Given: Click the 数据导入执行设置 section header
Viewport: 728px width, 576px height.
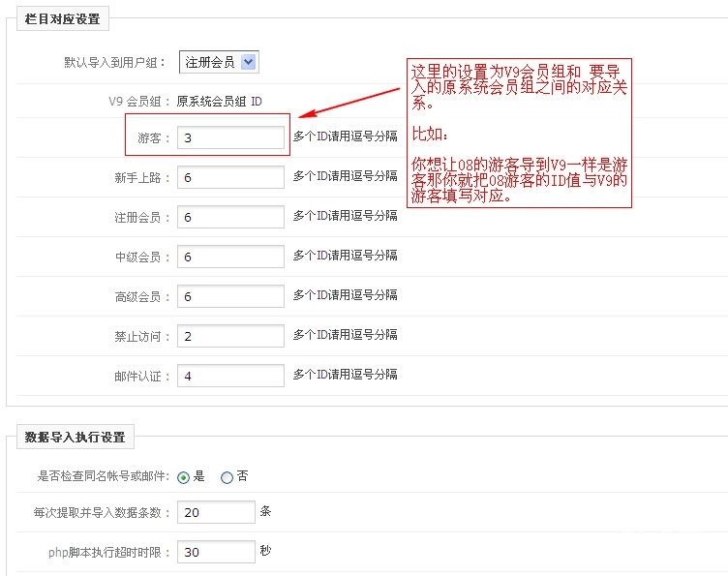Looking at the screenshot, I should (76, 437).
